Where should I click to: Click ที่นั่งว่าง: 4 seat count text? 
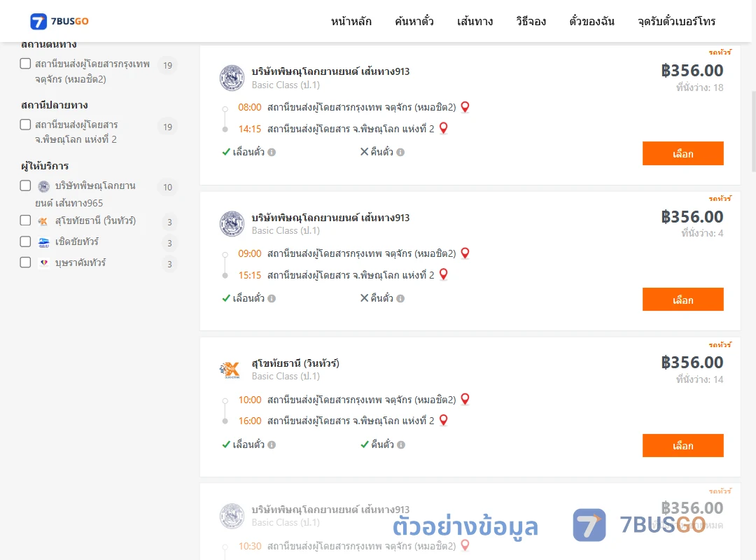[702, 234]
